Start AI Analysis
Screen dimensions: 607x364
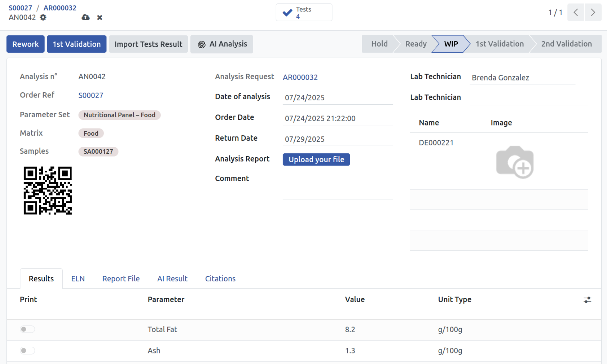pyautogui.click(x=222, y=44)
